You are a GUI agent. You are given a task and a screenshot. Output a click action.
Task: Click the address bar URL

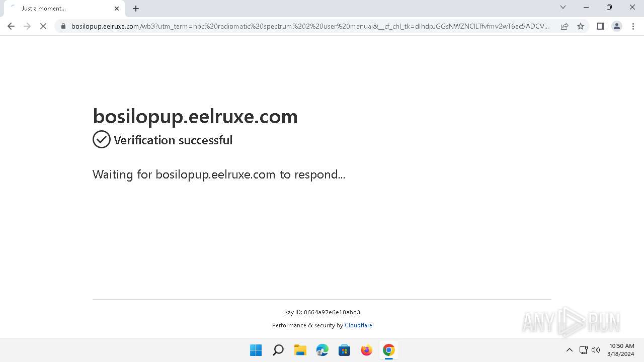[310, 26]
